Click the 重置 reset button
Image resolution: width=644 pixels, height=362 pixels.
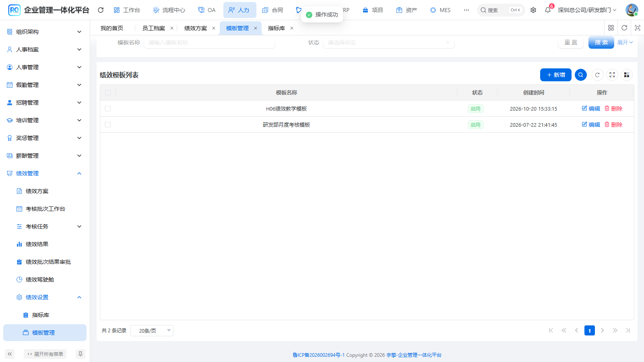coord(571,42)
